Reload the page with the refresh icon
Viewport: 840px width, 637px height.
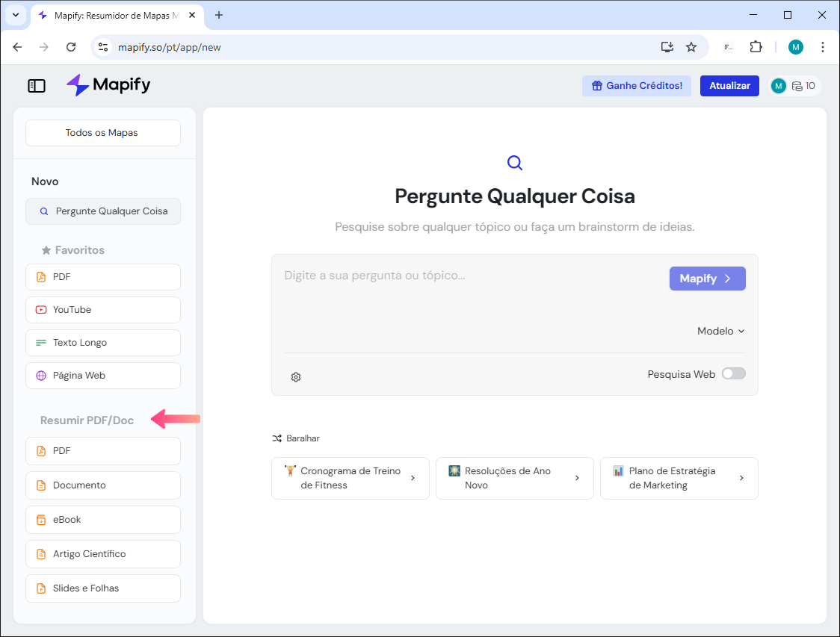[x=71, y=47]
